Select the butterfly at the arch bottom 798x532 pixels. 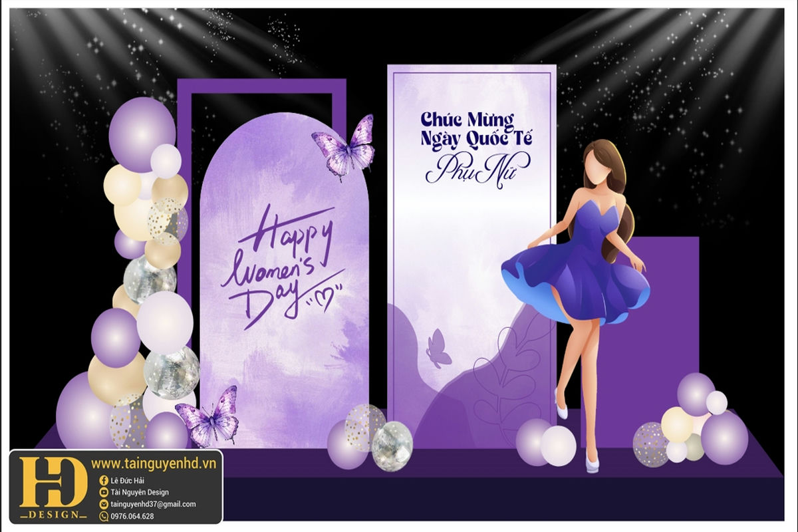(x=208, y=416)
